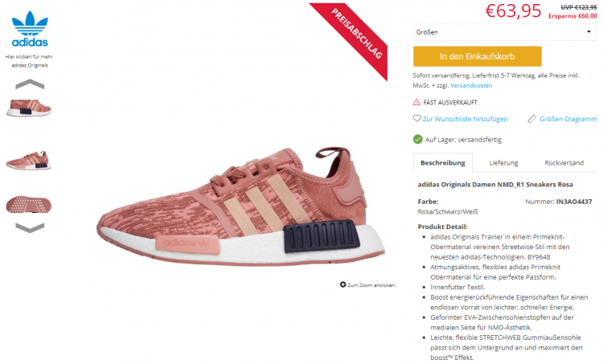Click the adidas trefoil logo

pyautogui.click(x=30, y=29)
